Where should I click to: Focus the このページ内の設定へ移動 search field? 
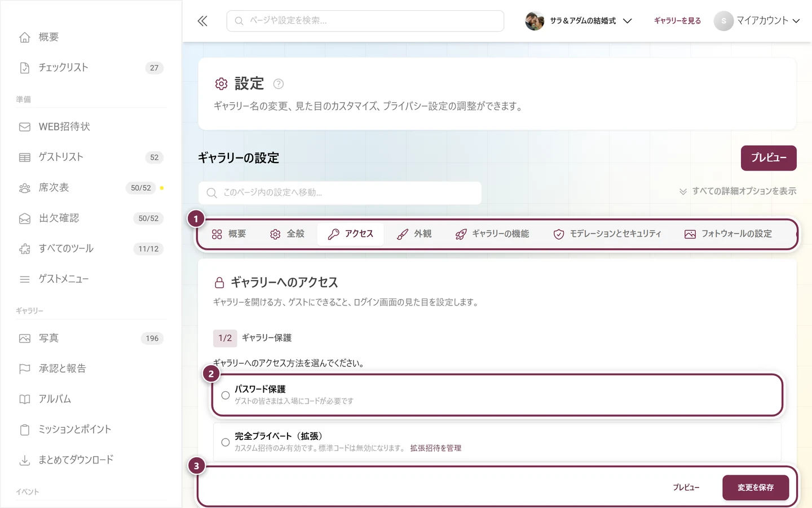coord(340,193)
